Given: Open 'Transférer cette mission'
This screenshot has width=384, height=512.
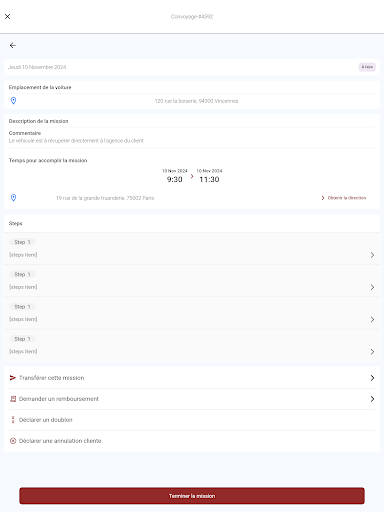Looking at the screenshot, I should coord(192,378).
